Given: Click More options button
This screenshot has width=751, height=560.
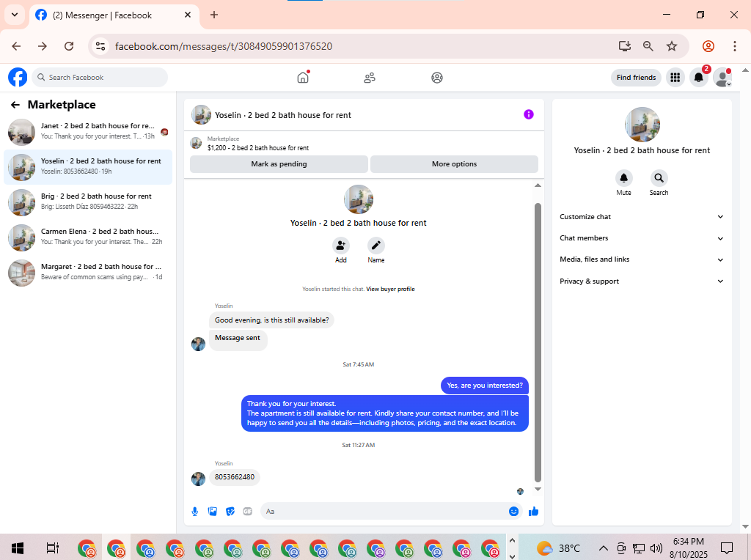Looking at the screenshot, I should click(x=454, y=164).
